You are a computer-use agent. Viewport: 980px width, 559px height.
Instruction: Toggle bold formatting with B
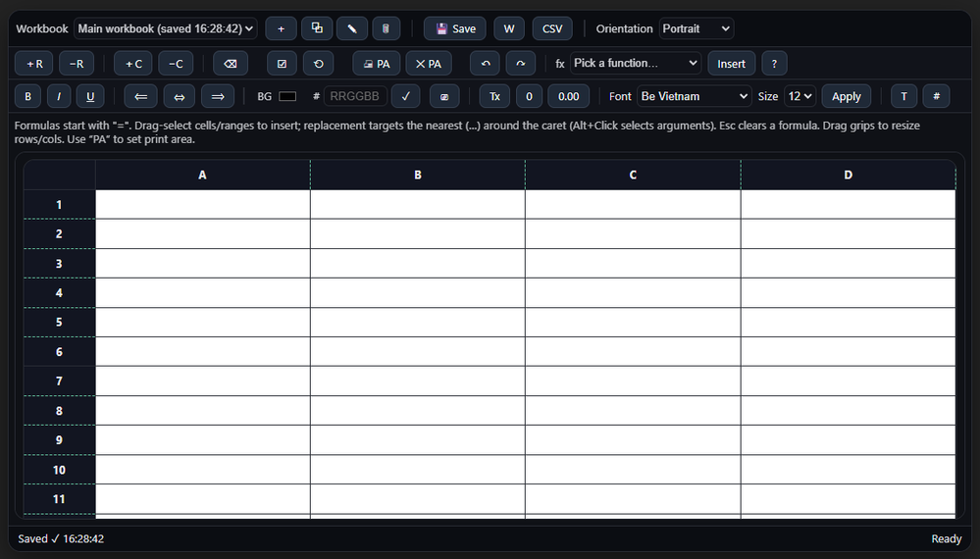[x=27, y=96]
